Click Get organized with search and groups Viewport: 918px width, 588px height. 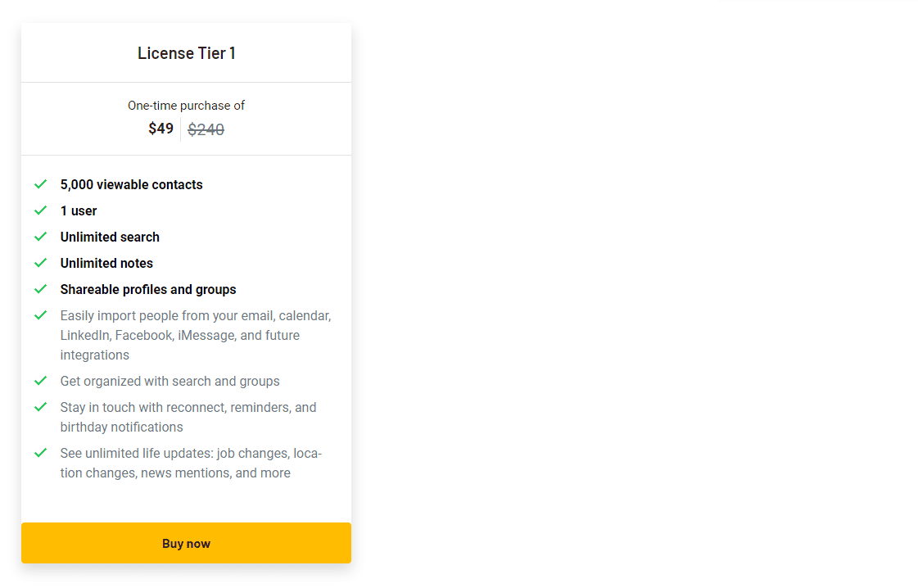(170, 382)
